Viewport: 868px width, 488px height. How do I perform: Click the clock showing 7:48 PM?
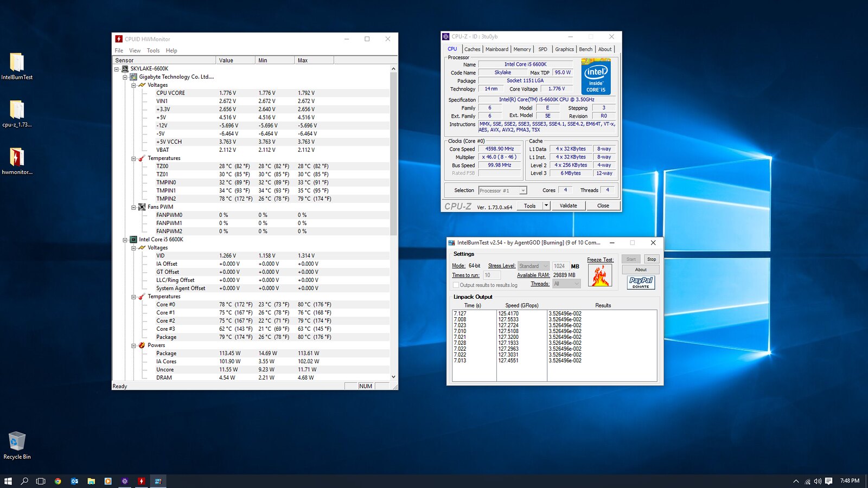point(850,481)
